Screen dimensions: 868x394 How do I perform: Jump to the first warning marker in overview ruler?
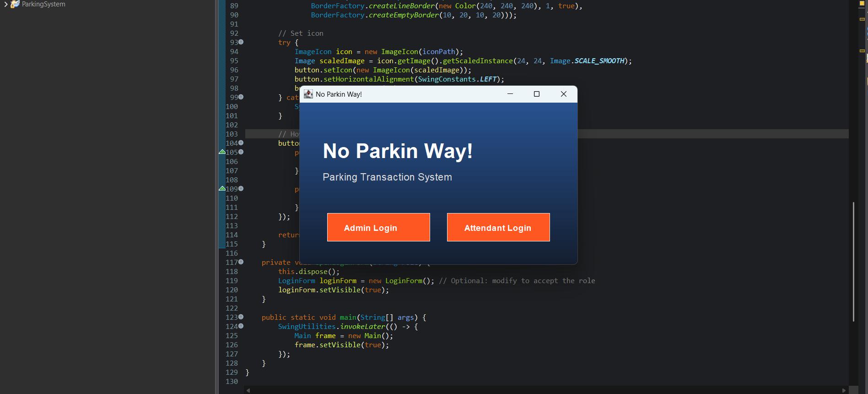(x=862, y=20)
